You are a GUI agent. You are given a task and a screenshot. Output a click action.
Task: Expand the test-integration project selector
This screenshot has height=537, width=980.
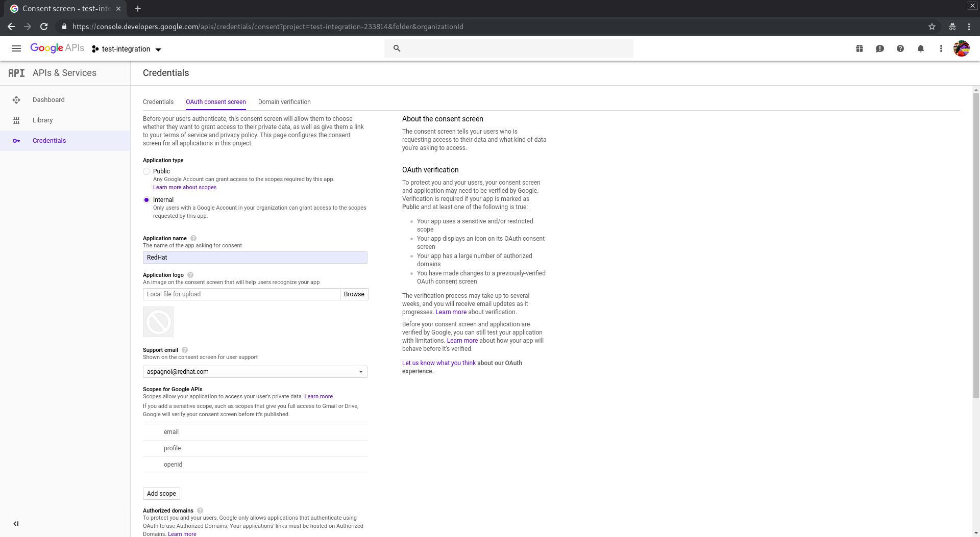point(127,49)
